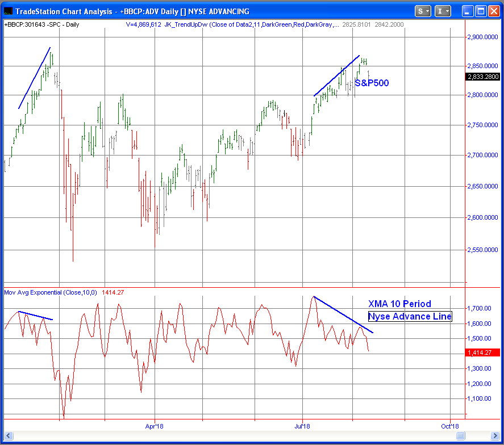The width and height of the screenshot is (504, 445).
Task: Open the I dropdown button in the title bar
Action: pyautogui.click(x=443, y=11)
